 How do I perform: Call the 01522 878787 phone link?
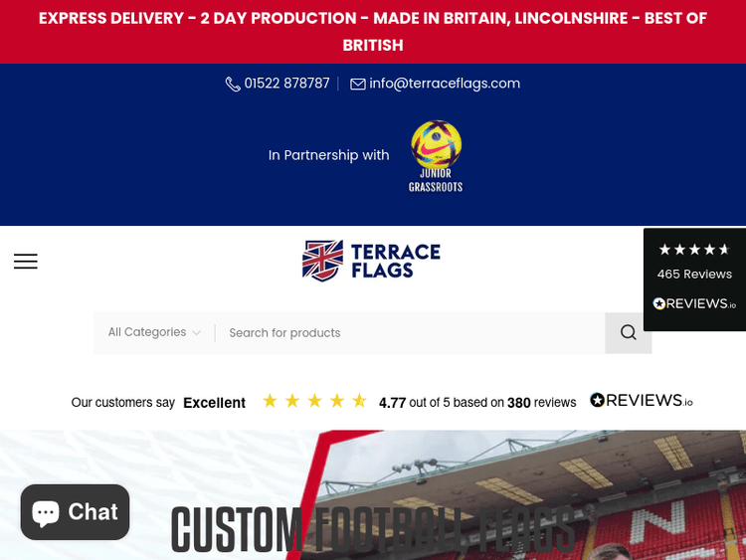coord(286,84)
